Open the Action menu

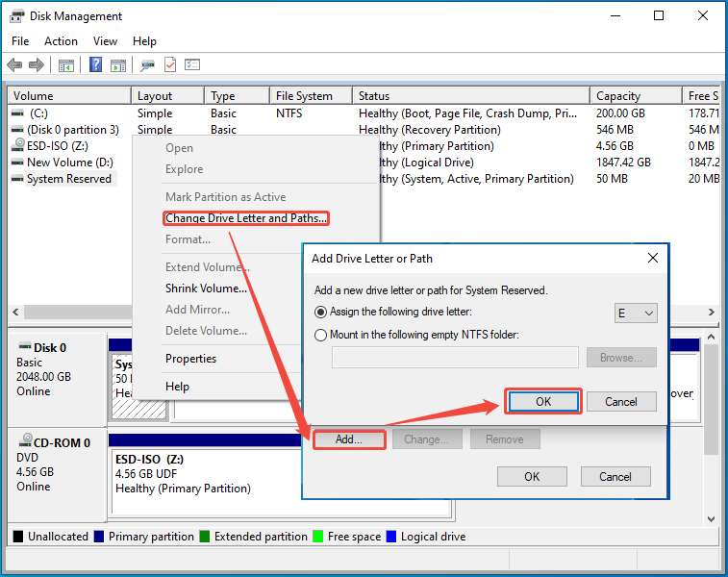tap(61, 41)
